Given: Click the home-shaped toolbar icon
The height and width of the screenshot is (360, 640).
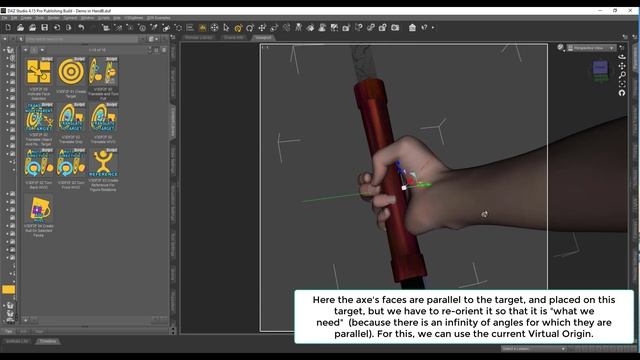Looking at the screenshot, I should coord(412,27).
